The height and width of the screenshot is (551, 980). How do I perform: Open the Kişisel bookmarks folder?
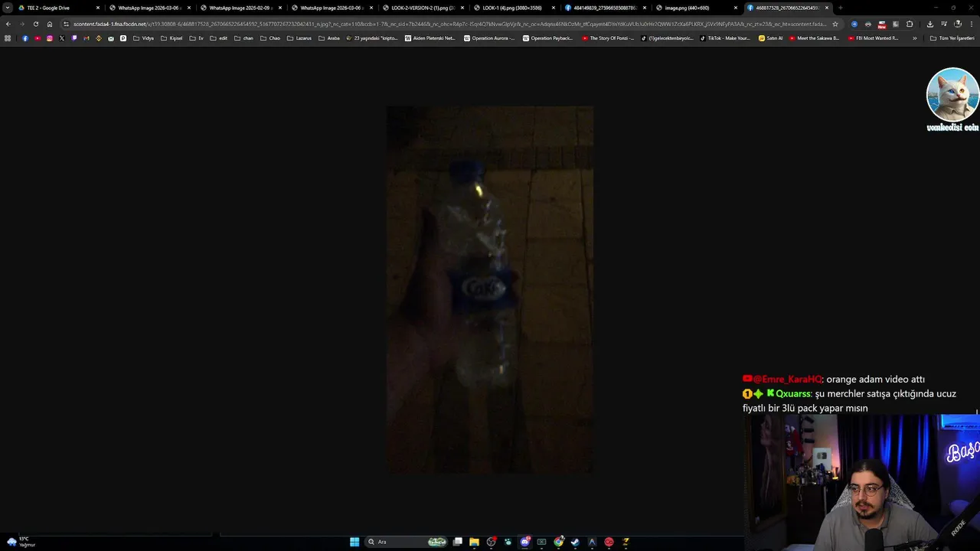pos(171,38)
